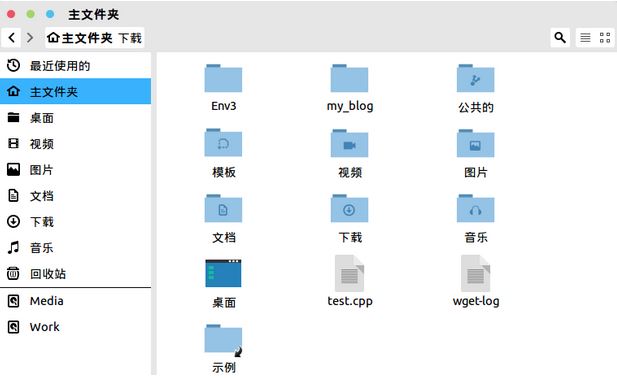The height and width of the screenshot is (380, 617).
Task: Click the trash bin icon for 回收站
Action: pyautogui.click(x=13, y=273)
